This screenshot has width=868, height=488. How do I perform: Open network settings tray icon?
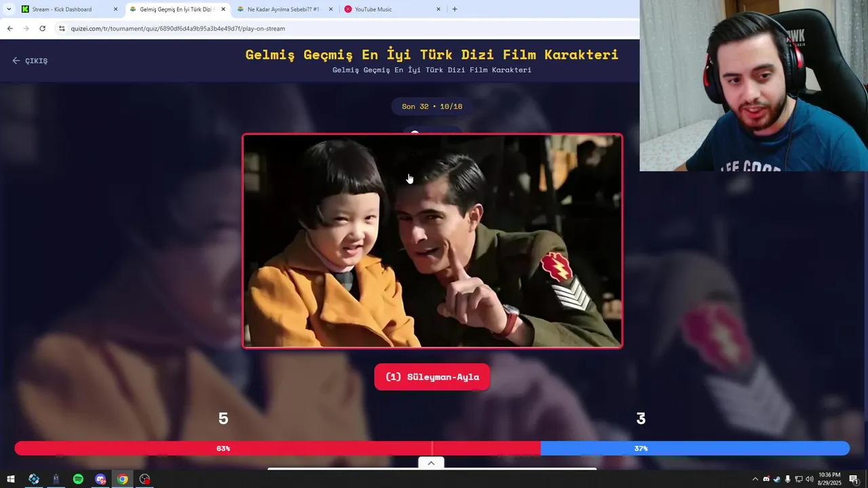pyautogui.click(x=798, y=479)
